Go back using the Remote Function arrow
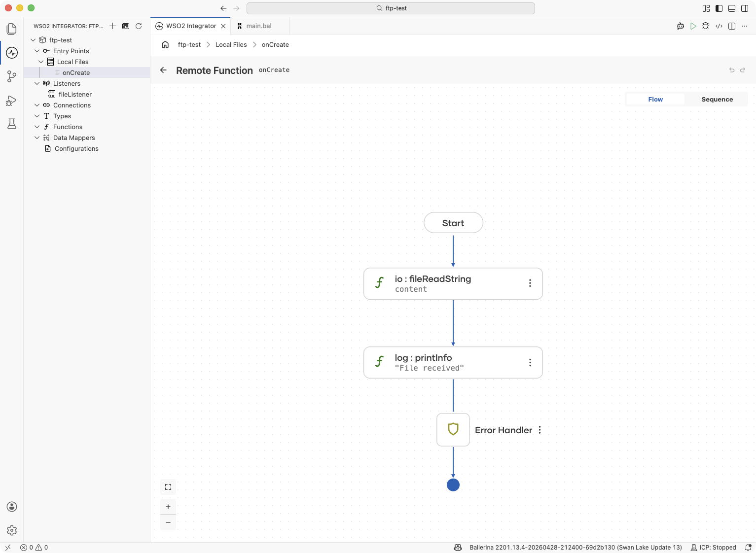 [163, 70]
